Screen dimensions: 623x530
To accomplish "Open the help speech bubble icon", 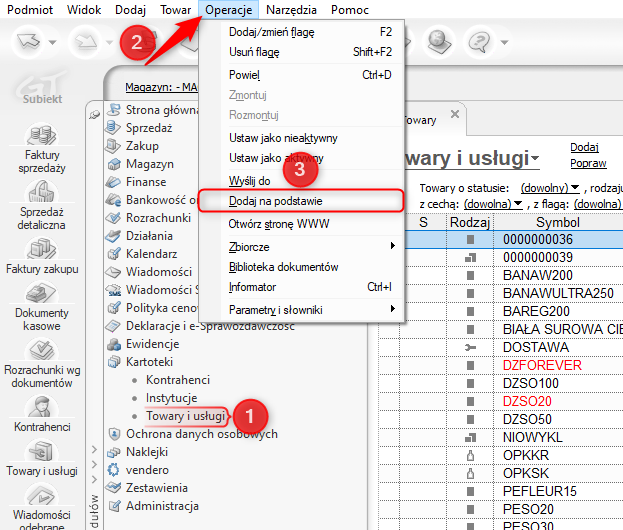I will coord(480,41).
